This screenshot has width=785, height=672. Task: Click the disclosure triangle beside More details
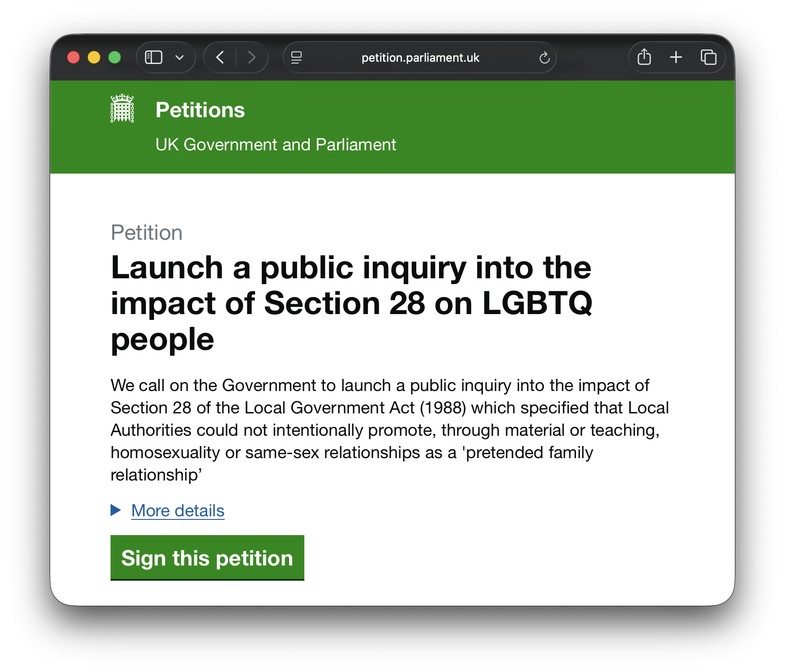115,510
